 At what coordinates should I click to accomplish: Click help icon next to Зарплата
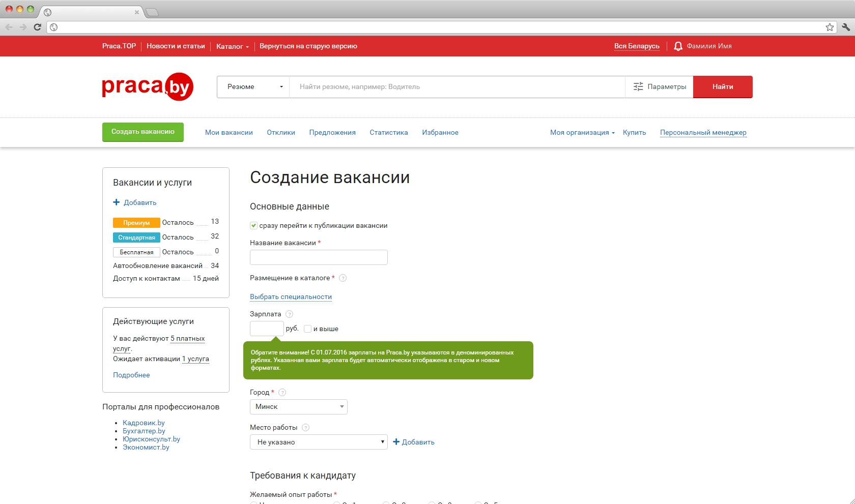pos(290,314)
